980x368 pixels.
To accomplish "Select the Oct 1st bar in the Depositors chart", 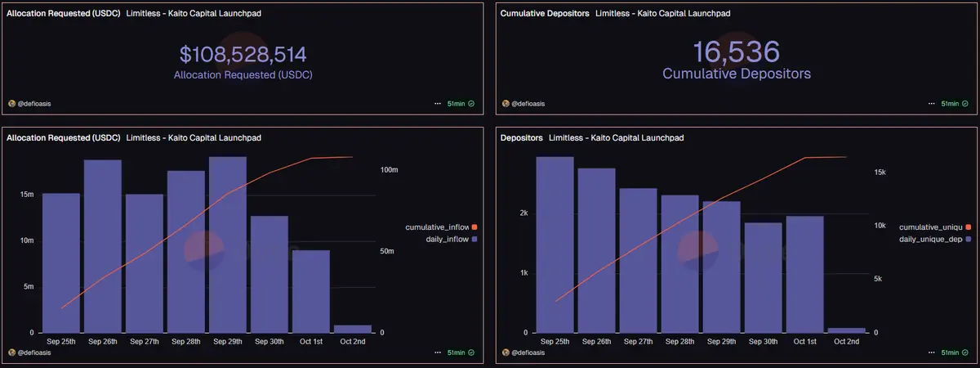I will pyautogui.click(x=805, y=275).
